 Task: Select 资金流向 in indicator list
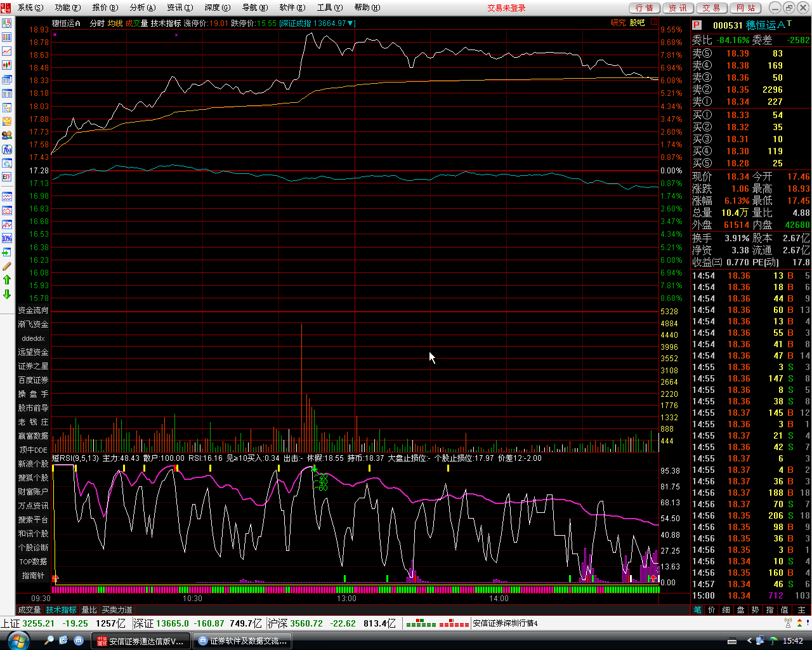[x=33, y=310]
